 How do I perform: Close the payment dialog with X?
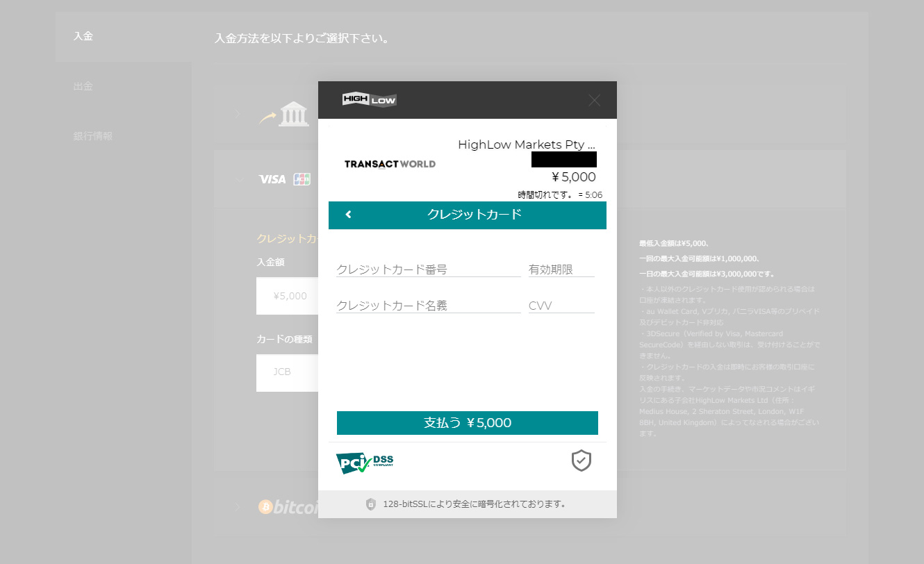(x=594, y=100)
